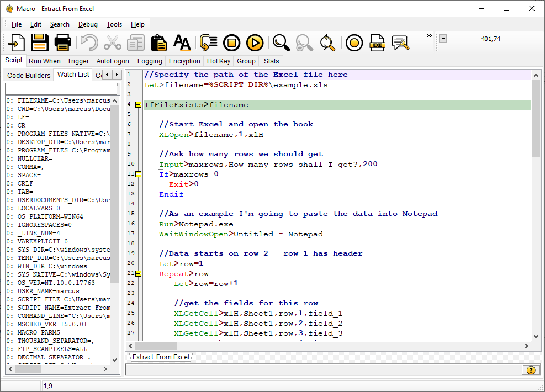545x392 pixels.
Task: Click search-and-replace magnifier with arrows
Action: pos(327,43)
